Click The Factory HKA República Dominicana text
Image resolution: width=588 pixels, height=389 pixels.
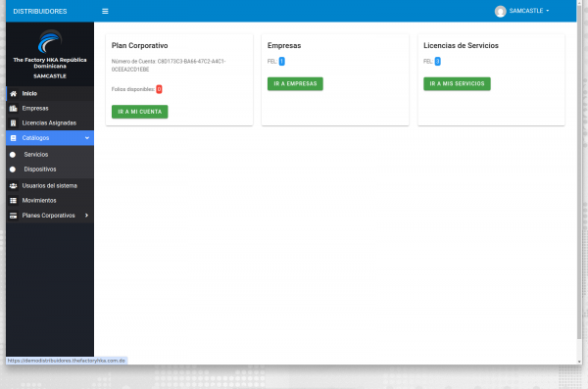[x=50, y=63]
